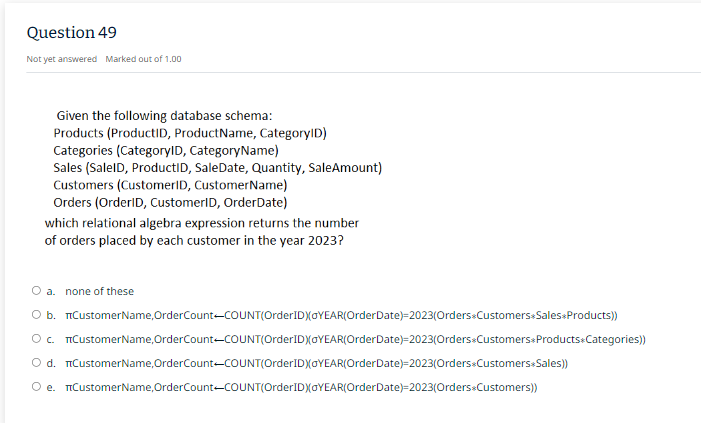Screen dimensions: 701x423
Task: Click answer c expression text ending Products*Categories
Action: pyautogui.click(x=355, y=339)
